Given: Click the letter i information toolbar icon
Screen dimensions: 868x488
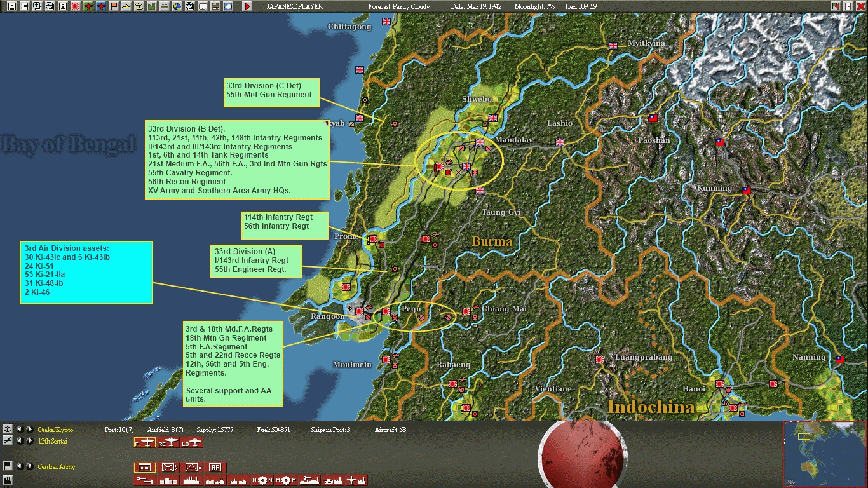Looking at the screenshot, I should (x=63, y=6).
